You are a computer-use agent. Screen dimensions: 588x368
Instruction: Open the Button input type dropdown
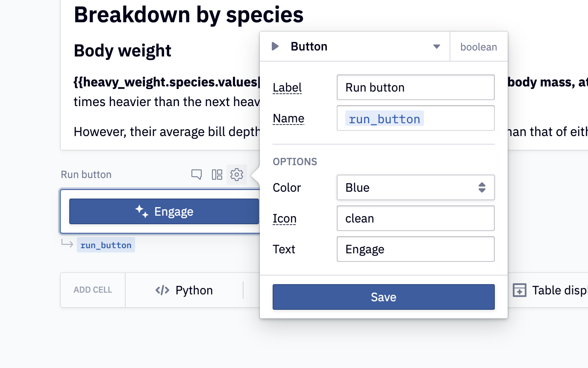(355, 46)
